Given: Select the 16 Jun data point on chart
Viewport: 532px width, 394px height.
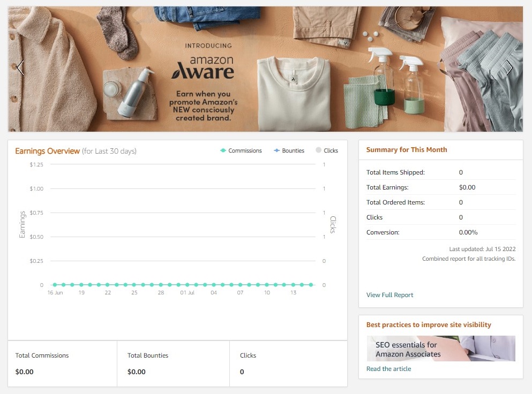Looking at the screenshot, I should pyautogui.click(x=55, y=285).
